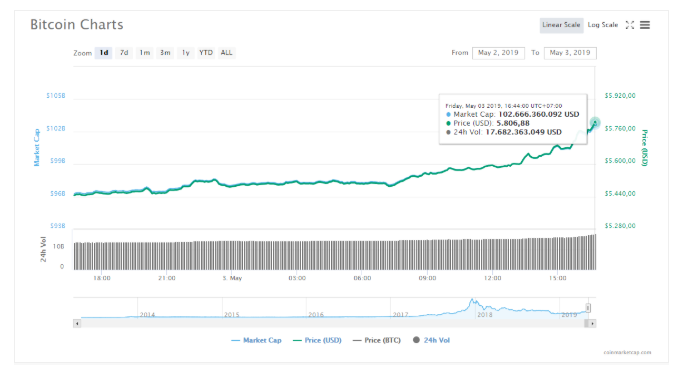Open the chart hamburger menu

(645, 25)
